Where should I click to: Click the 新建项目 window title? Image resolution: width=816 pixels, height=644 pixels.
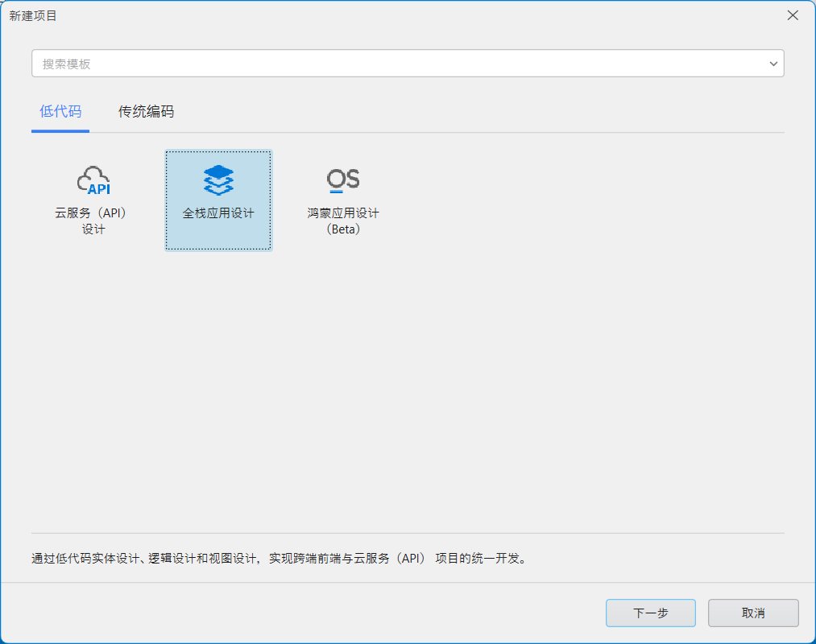(x=33, y=15)
